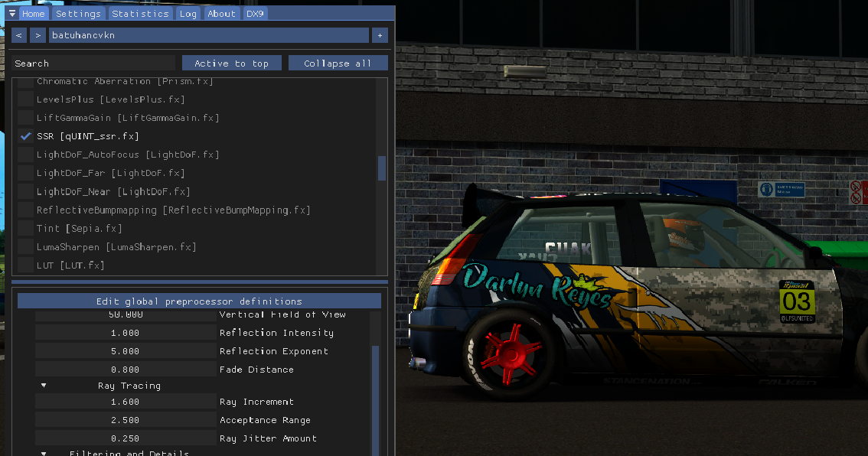Enable LumaSharpen effect checkbox
This screenshot has width=868, height=456.
pos(25,247)
